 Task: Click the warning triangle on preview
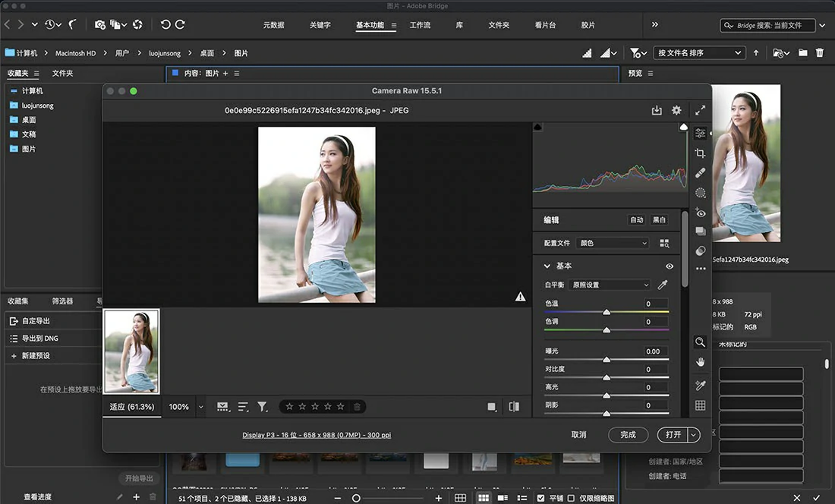(x=520, y=297)
